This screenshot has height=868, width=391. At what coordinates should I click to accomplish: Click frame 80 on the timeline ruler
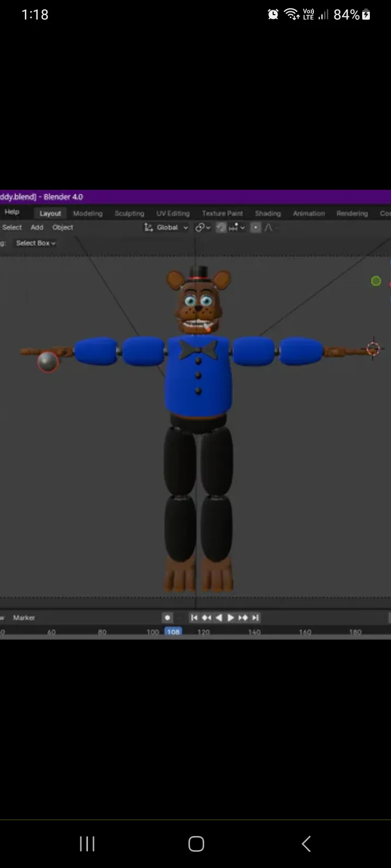coord(102,632)
